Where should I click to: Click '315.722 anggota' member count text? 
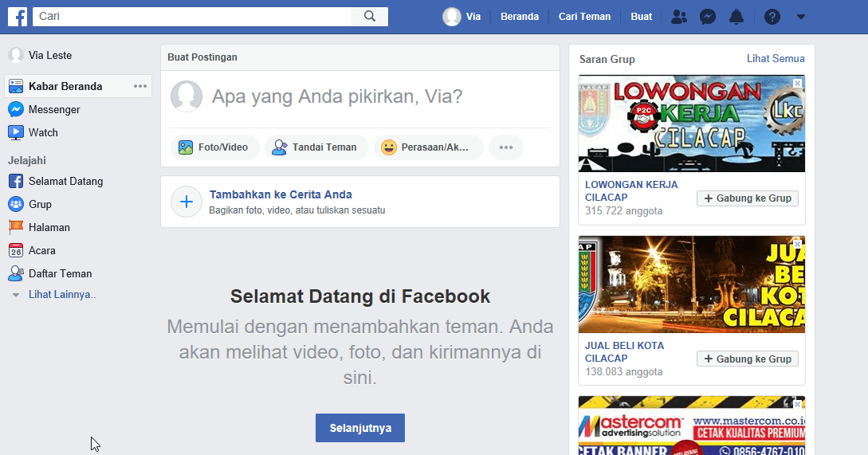624,211
